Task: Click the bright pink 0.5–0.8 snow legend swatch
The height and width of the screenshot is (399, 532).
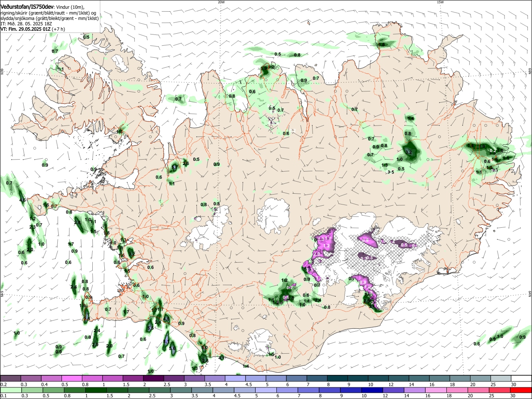Action: pos(72,378)
